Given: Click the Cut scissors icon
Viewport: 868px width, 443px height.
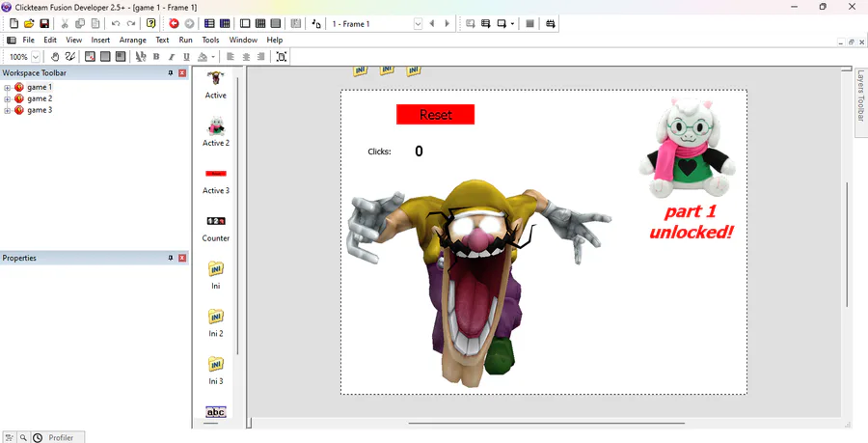Looking at the screenshot, I should tap(65, 24).
